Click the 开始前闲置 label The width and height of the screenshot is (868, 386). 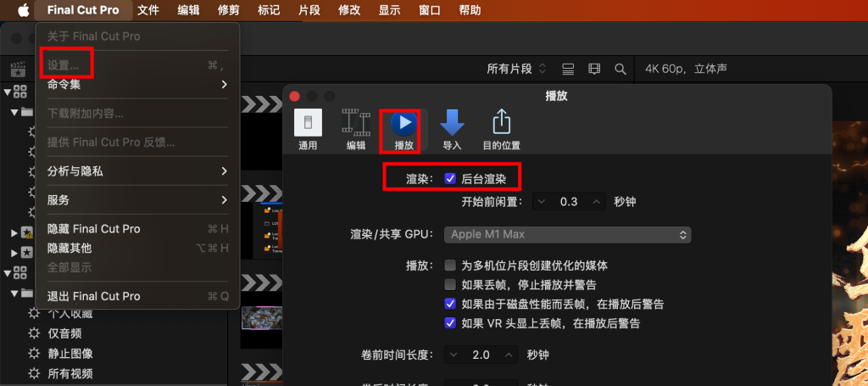click(492, 202)
